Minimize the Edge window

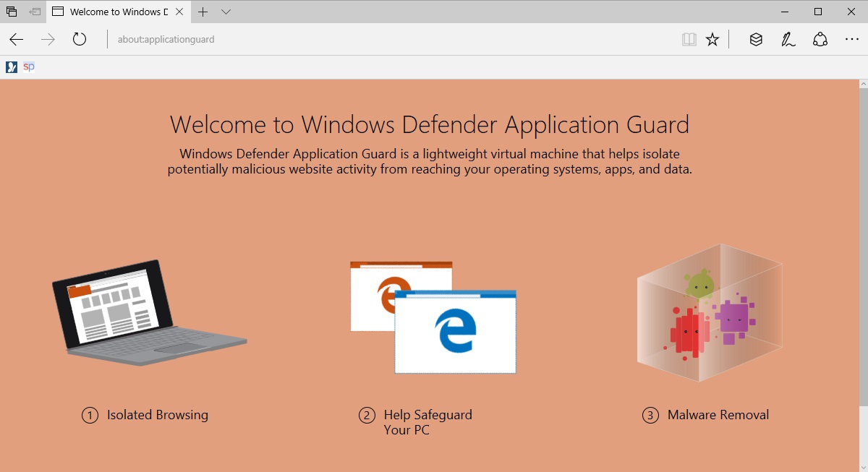tap(785, 12)
